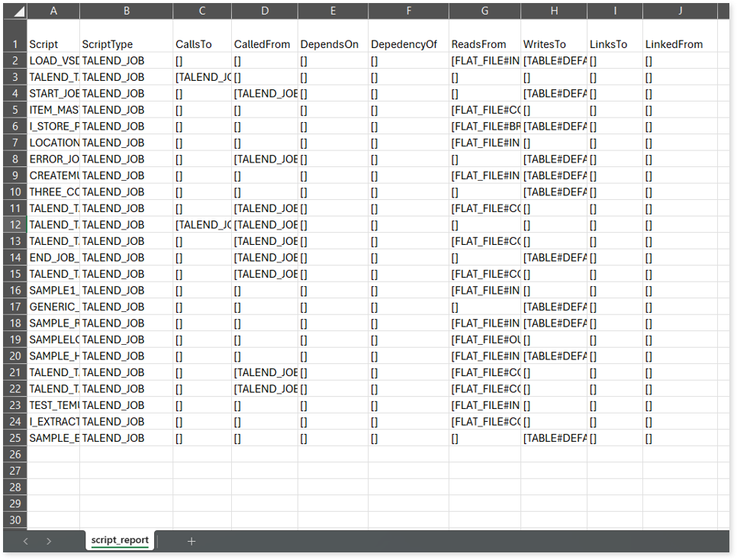Select the END_JOB script cell in row 14
737x560 pixels.
pyautogui.click(x=53, y=258)
